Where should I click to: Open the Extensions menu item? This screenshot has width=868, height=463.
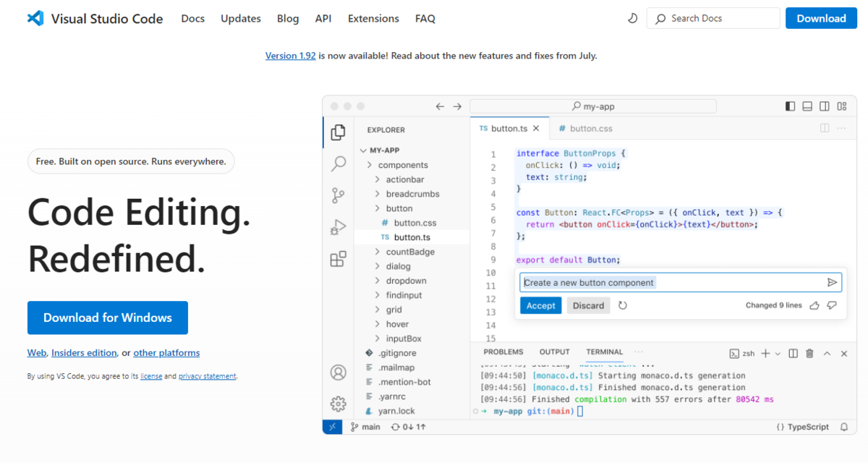[x=373, y=18]
